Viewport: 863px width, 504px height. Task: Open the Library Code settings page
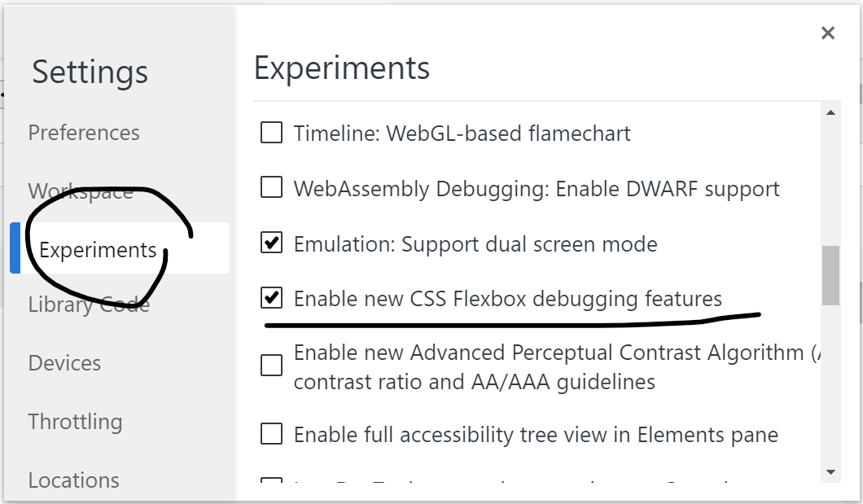point(89,305)
